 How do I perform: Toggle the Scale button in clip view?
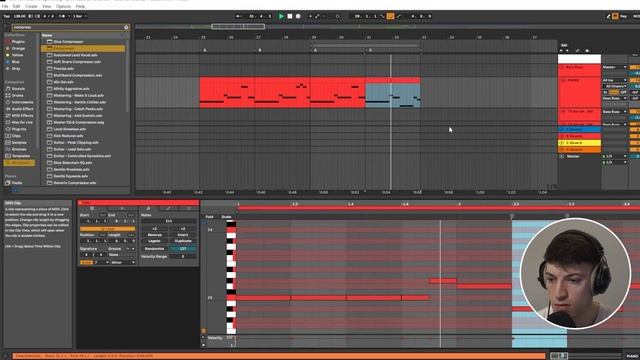point(87,262)
